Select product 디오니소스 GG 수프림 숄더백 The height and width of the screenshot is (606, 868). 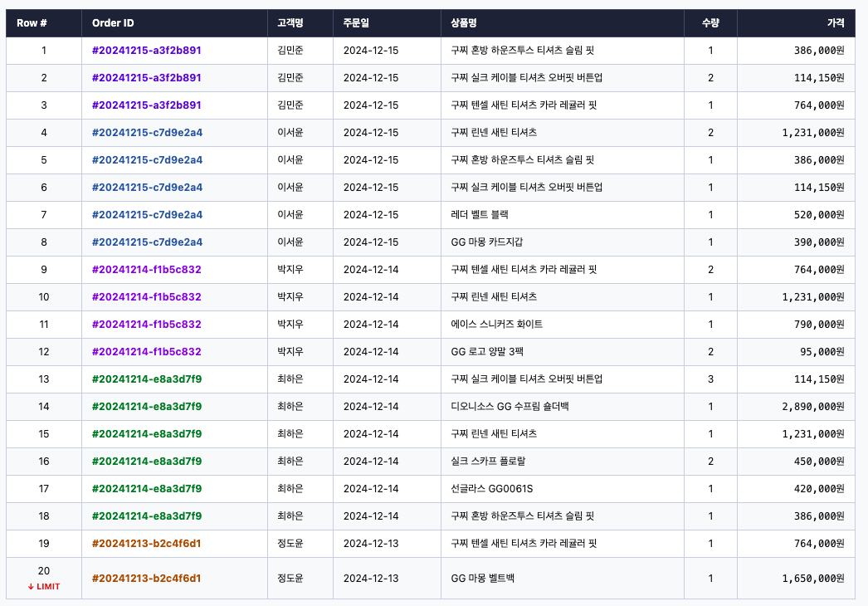pyautogui.click(x=510, y=407)
